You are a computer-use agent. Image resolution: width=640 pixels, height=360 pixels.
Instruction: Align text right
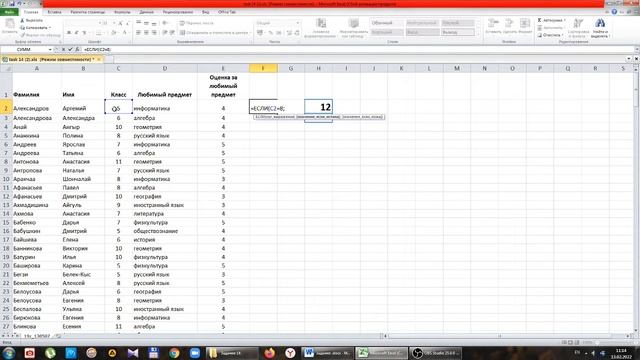(x=154, y=33)
